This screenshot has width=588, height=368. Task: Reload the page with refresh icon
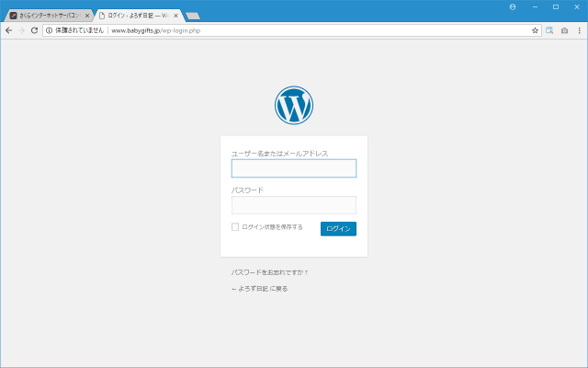click(34, 30)
